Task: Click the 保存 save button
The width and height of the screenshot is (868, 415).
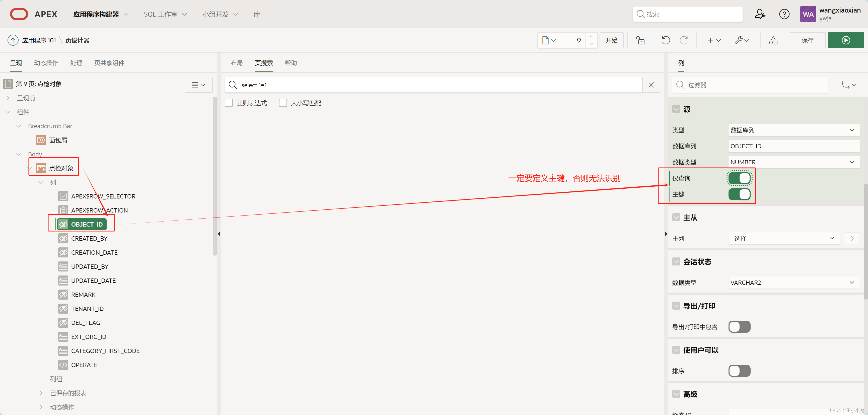Action: pos(807,40)
